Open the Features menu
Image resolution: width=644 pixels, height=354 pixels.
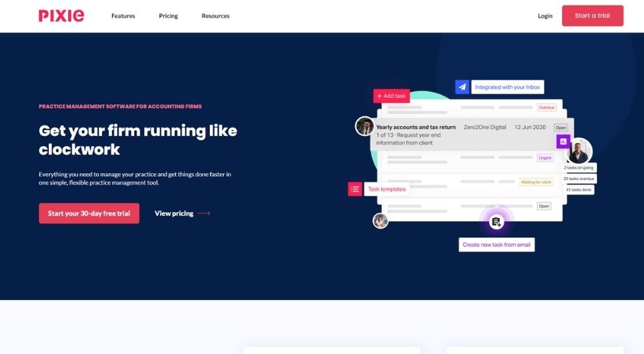pyautogui.click(x=123, y=15)
